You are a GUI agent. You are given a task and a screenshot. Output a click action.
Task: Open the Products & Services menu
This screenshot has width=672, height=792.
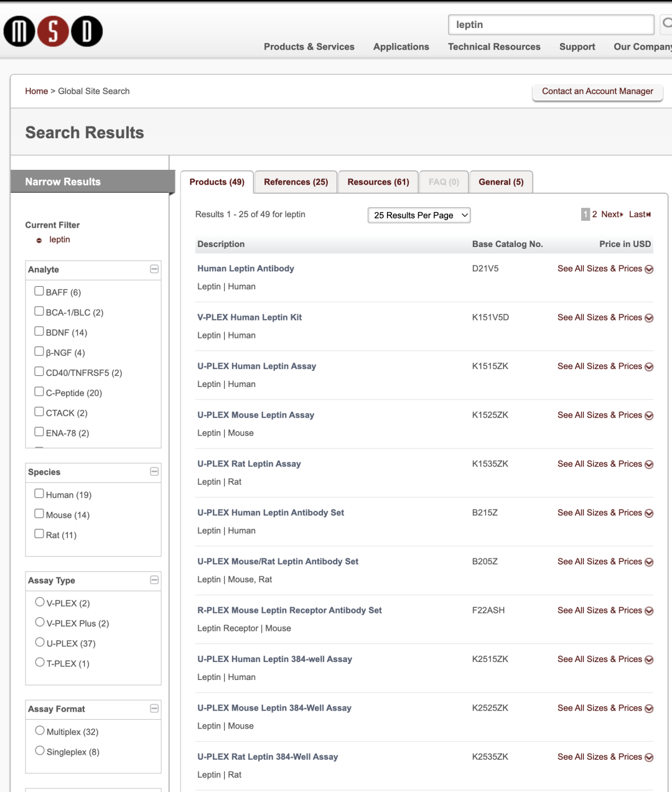pos(309,47)
